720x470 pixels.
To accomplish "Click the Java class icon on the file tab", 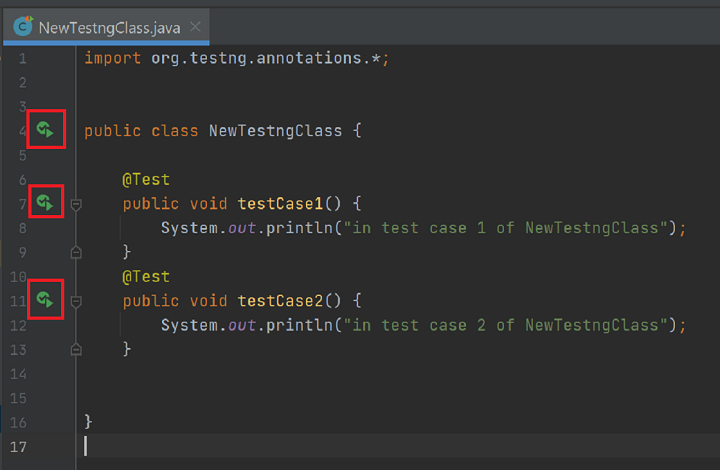I will (22, 27).
